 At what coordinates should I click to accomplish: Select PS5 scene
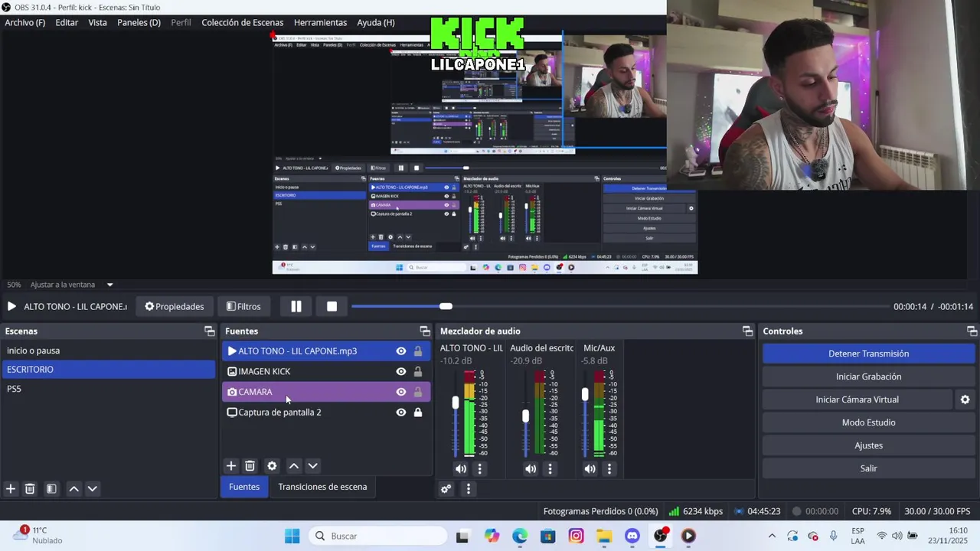108,389
